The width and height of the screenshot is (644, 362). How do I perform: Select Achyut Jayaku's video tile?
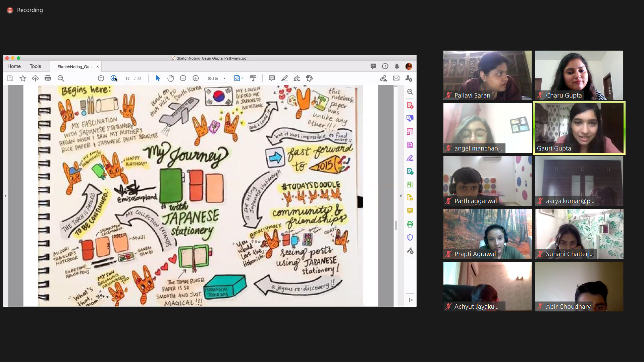tap(487, 287)
